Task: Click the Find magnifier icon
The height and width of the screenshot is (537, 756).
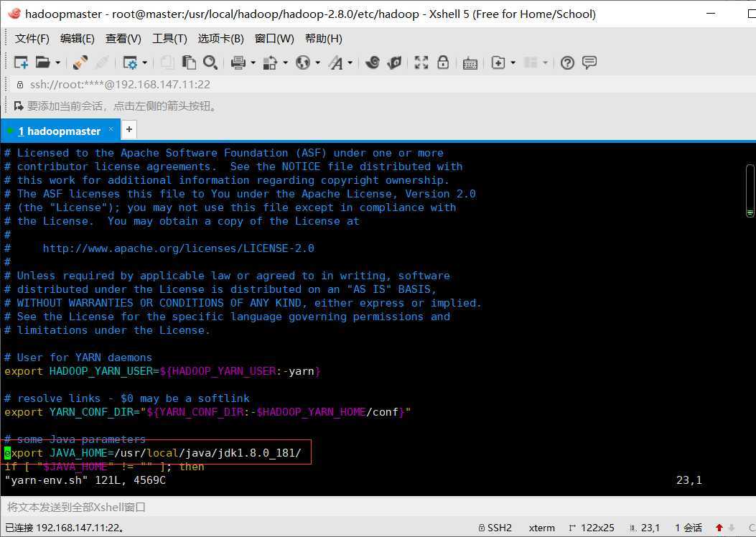Action: coord(210,62)
